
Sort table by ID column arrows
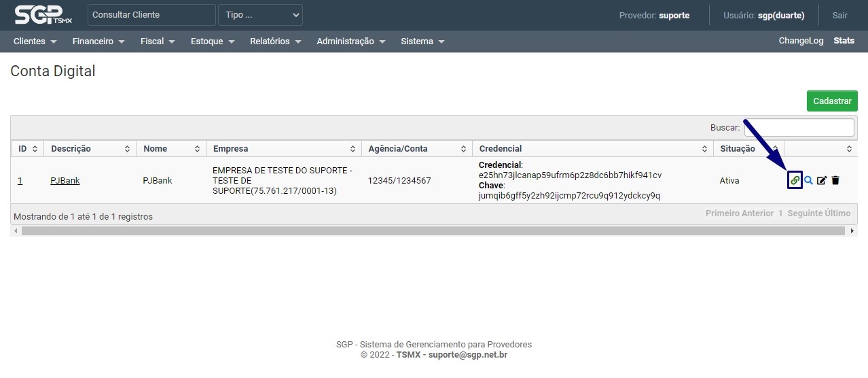point(35,149)
